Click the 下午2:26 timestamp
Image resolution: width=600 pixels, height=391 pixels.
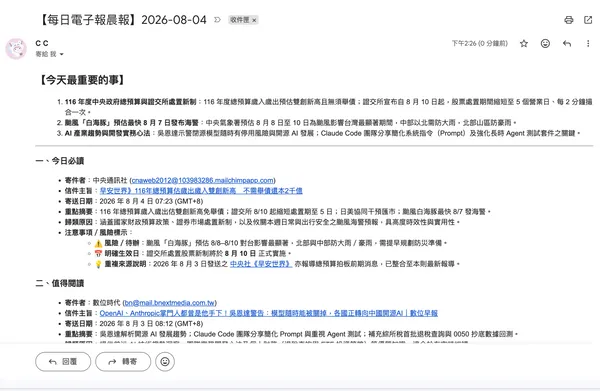tap(479, 44)
